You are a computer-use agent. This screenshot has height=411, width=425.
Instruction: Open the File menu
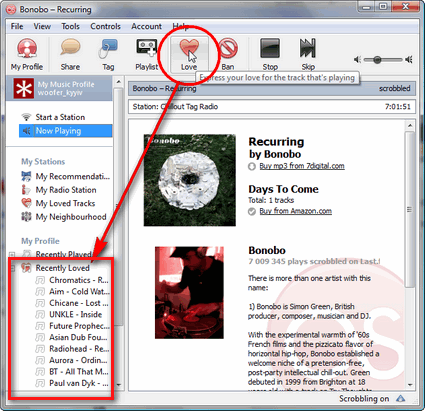pos(17,26)
